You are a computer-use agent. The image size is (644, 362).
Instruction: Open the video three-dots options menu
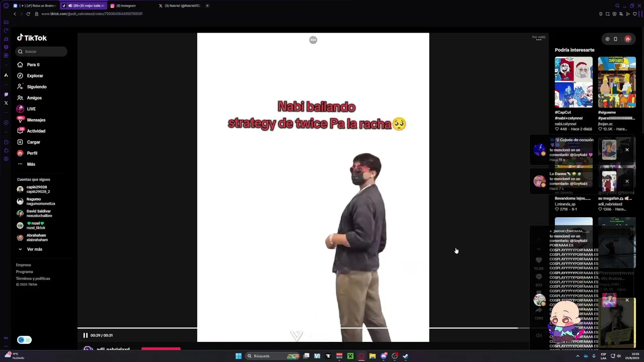(539, 40)
